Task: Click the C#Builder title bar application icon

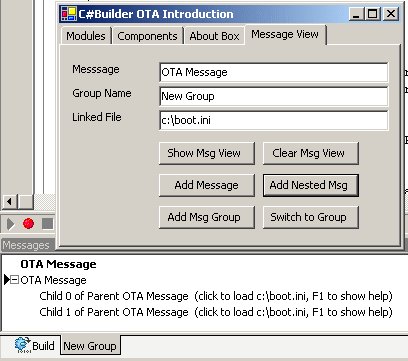Action: pyautogui.click(x=69, y=14)
